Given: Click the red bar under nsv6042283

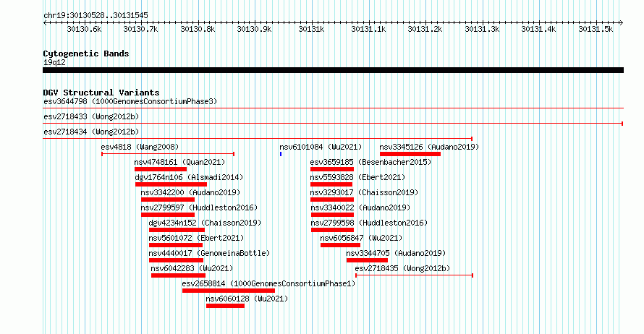Looking at the screenshot, I should pyautogui.click(x=178, y=275).
